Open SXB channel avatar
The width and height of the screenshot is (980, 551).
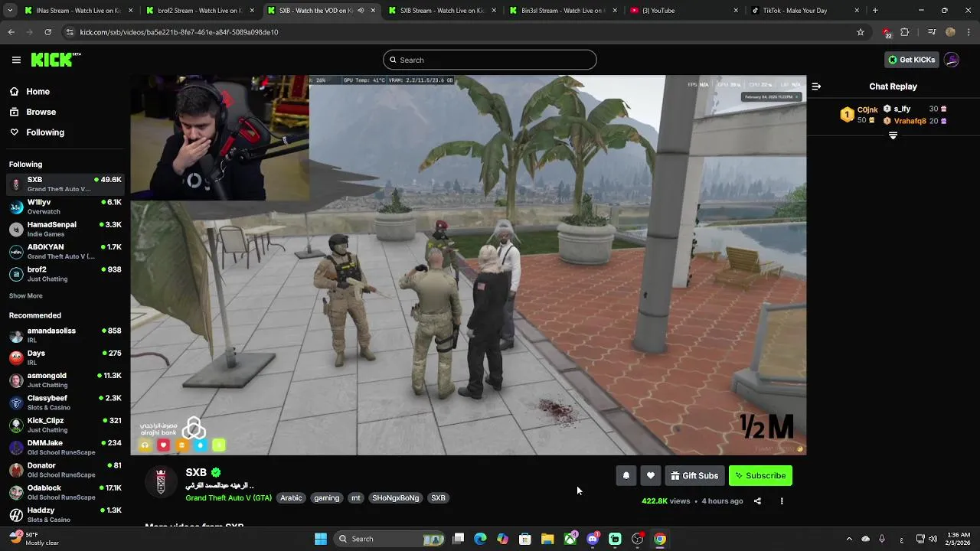[x=161, y=482]
